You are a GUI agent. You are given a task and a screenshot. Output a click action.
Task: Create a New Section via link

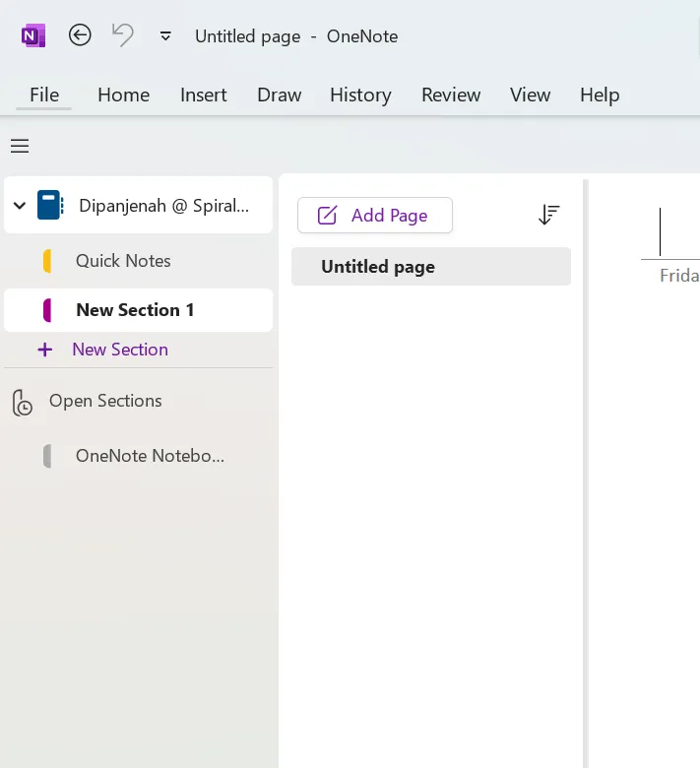coord(120,350)
